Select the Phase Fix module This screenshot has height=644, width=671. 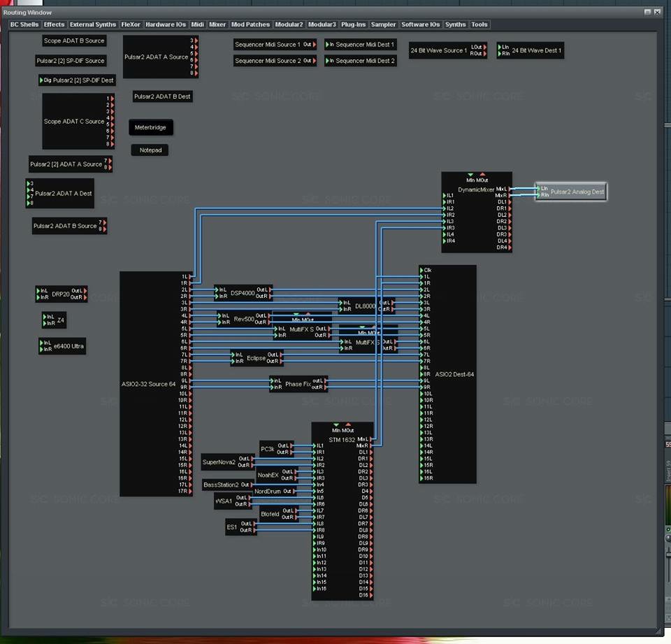pyautogui.click(x=298, y=384)
